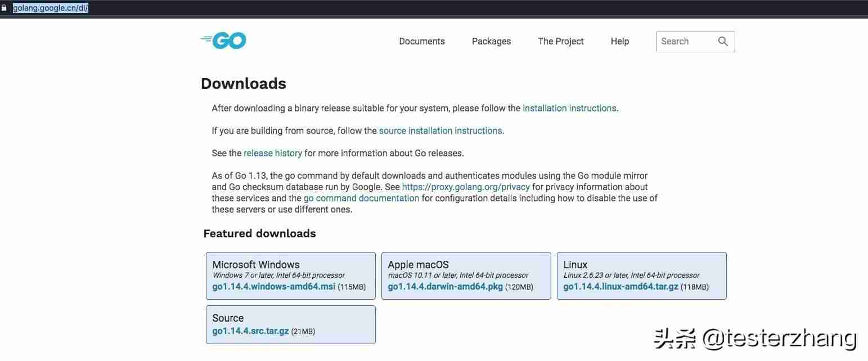Image resolution: width=868 pixels, height=361 pixels.
Task: Click the Microsoft Windows card title
Action: pos(256,264)
